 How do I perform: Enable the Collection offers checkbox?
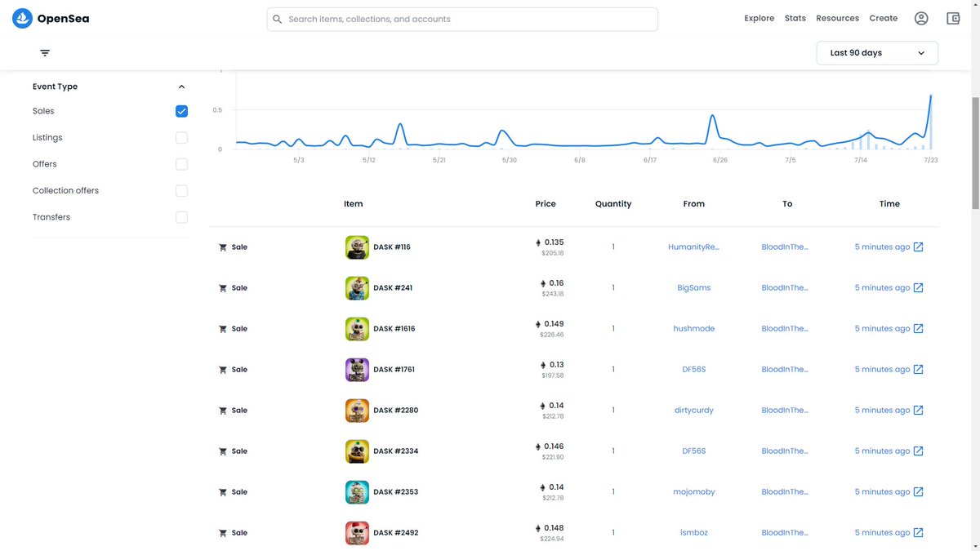[x=181, y=191]
